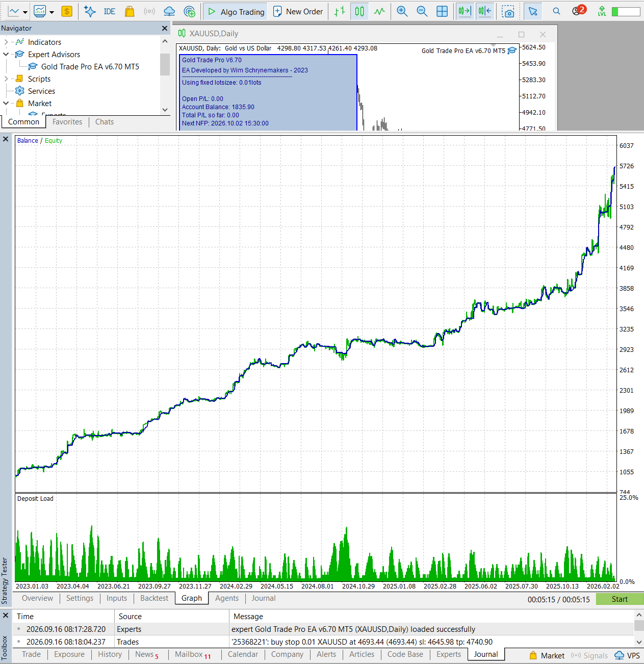Collapse the Market tree node
The height and width of the screenshot is (664, 644).
(x=6, y=104)
